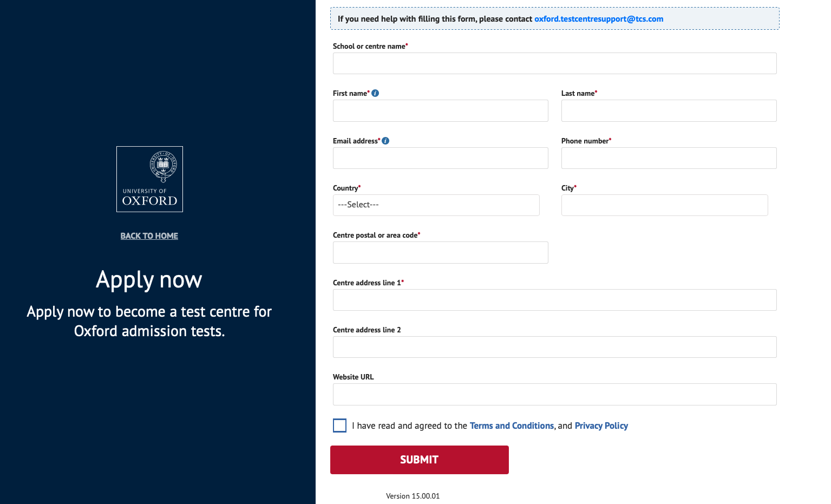
Task: Click into the Last name input box
Action: [x=669, y=110]
